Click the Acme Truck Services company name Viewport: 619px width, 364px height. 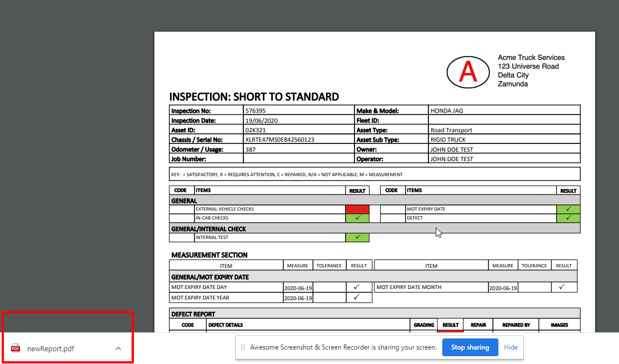click(531, 58)
